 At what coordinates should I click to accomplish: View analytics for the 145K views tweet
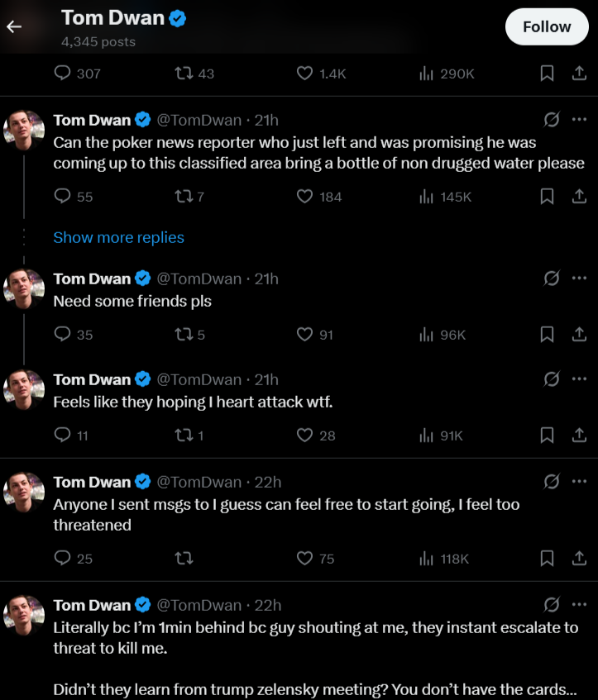pyautogui.click(x=427, y=197)
